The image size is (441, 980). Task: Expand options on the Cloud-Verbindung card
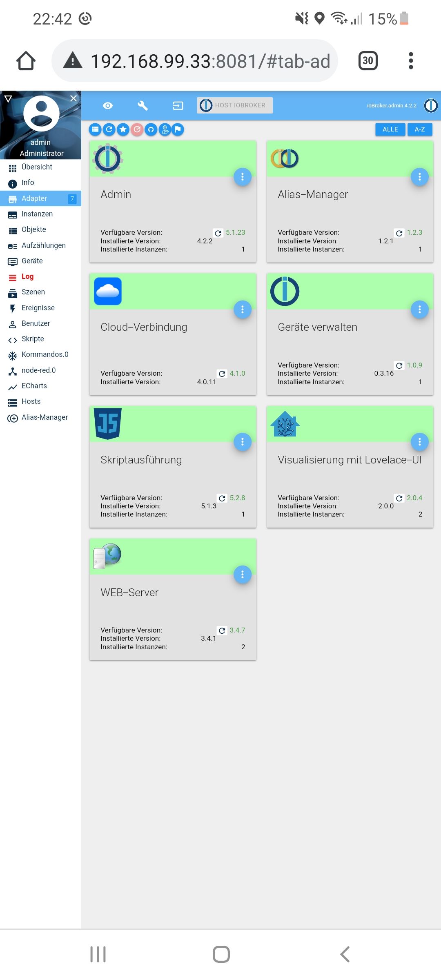coord(243,310)
